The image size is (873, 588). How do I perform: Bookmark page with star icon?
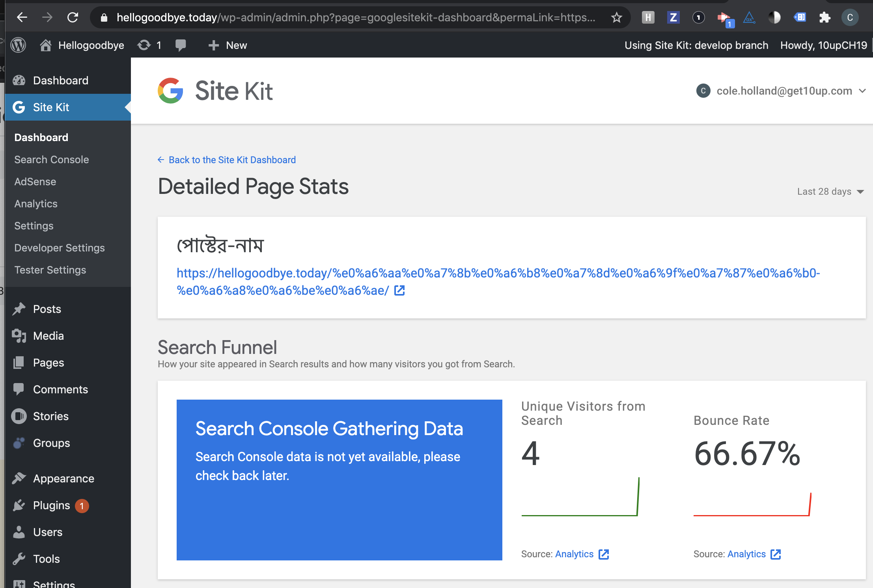point(616,17)
